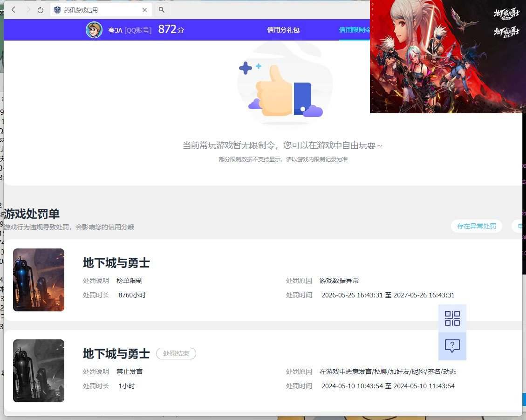This screenshot has width=526, height=420.
Task: Switch to the 信用限制令 tab
Action: (x=354, y=30)
